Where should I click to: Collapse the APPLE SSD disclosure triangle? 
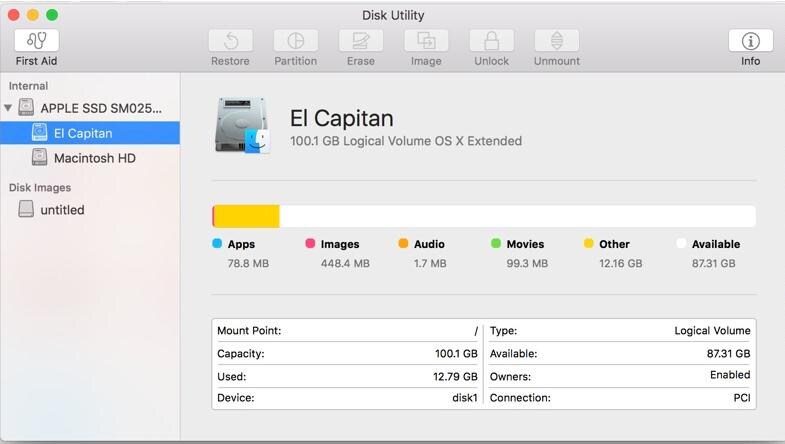[8, 108]
